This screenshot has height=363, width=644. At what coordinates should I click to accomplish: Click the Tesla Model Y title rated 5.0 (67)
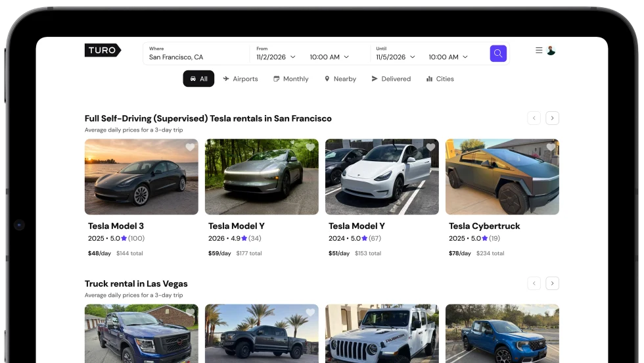[x=356, y=226]
